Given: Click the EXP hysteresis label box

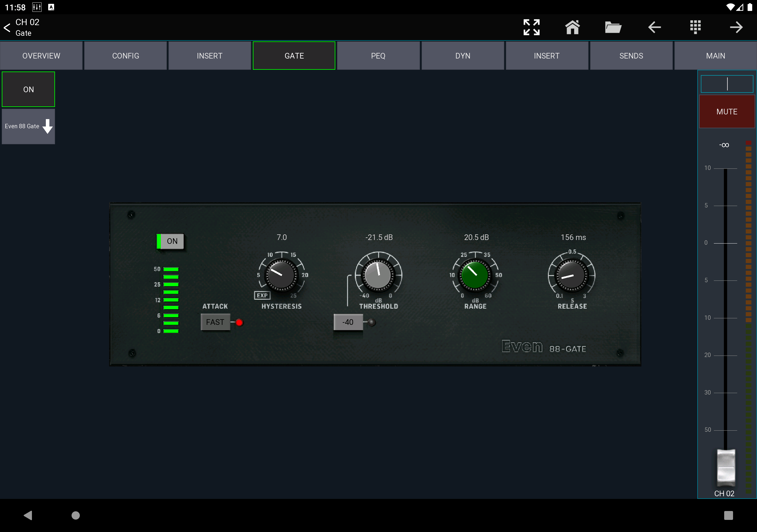Looking at the screenshot, I should (x=262, y=295).
